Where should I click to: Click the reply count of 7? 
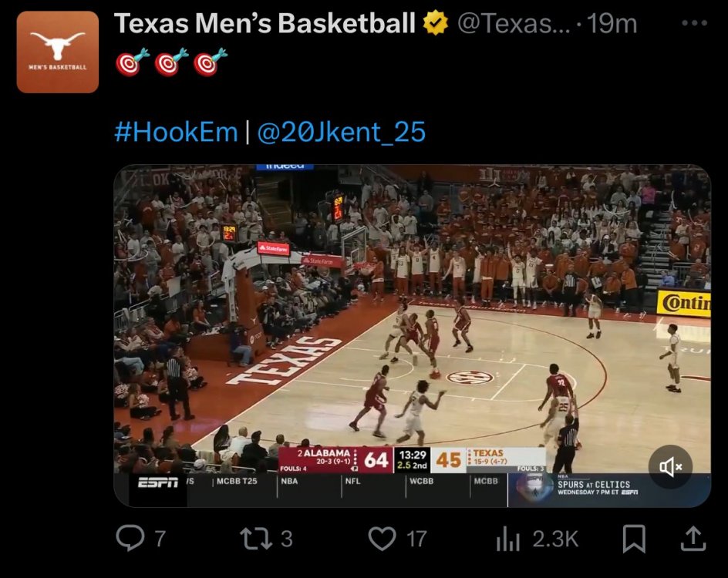point(160,539)
